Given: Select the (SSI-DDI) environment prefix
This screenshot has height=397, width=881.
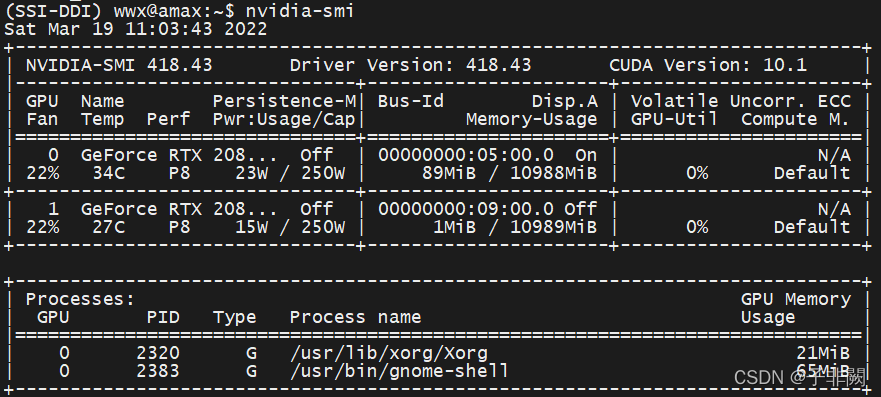Looking at the screenshot, I should (54, 11).
